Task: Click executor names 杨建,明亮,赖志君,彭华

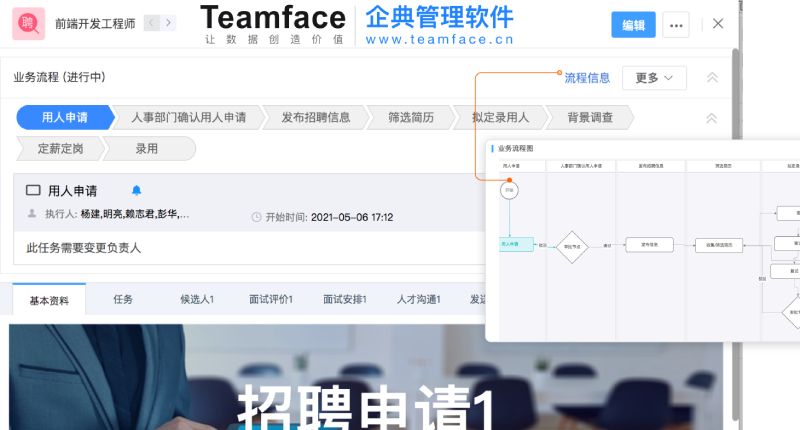Action: [x=135, y=214]
